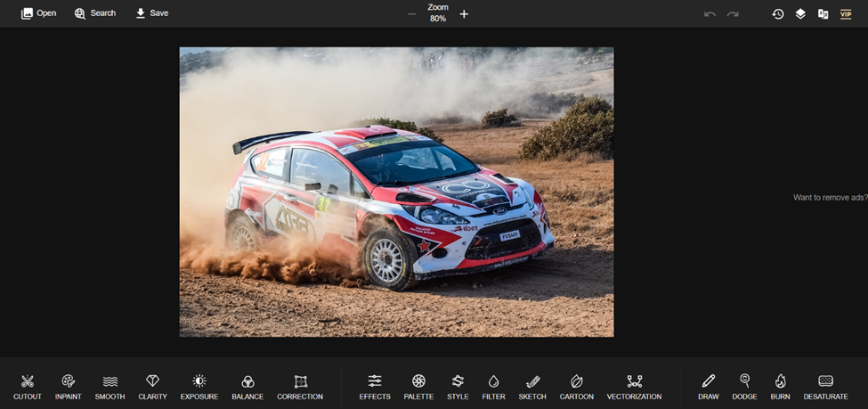Choose the Style tool

pyautogui.click(x=458, y=388)
